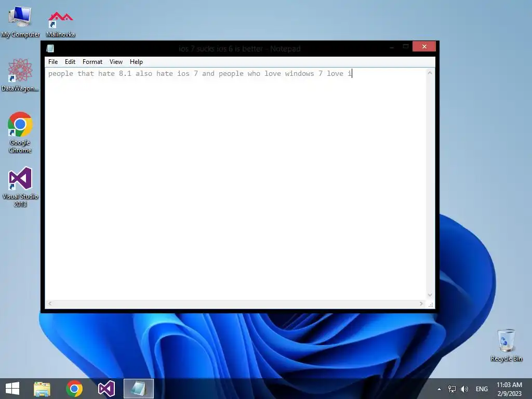This screenshot has height=399, width=532.
Task: Open the Windows Start button
Action: (x=12, y=389)
